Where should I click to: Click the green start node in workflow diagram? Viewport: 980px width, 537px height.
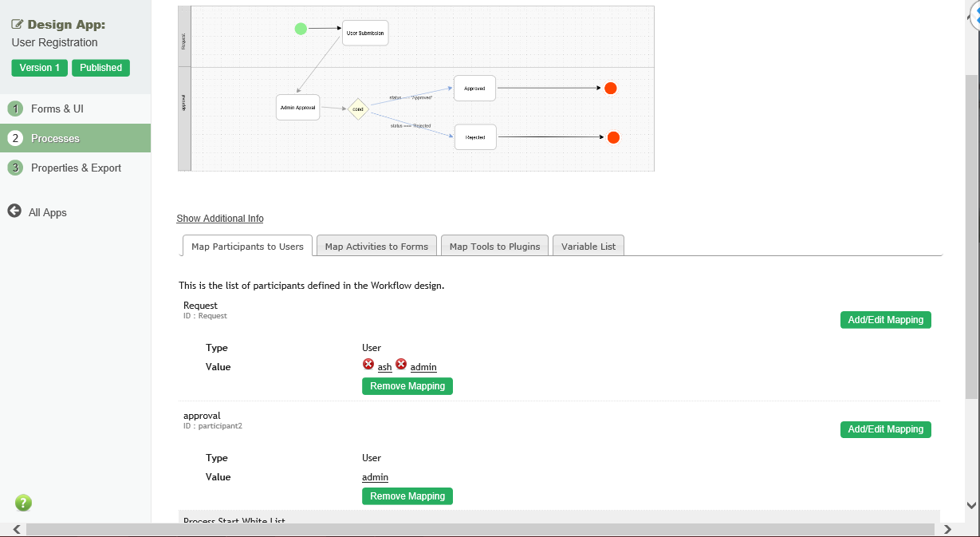(301, 29)
